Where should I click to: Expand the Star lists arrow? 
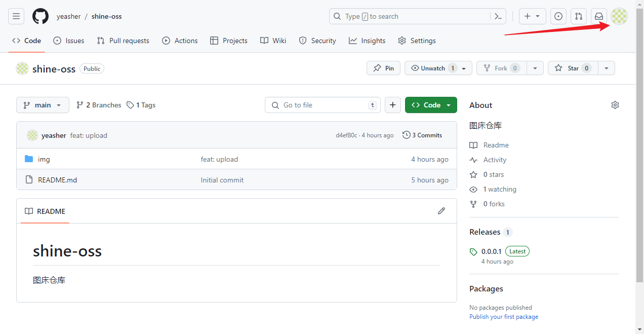tap(607, 68)
